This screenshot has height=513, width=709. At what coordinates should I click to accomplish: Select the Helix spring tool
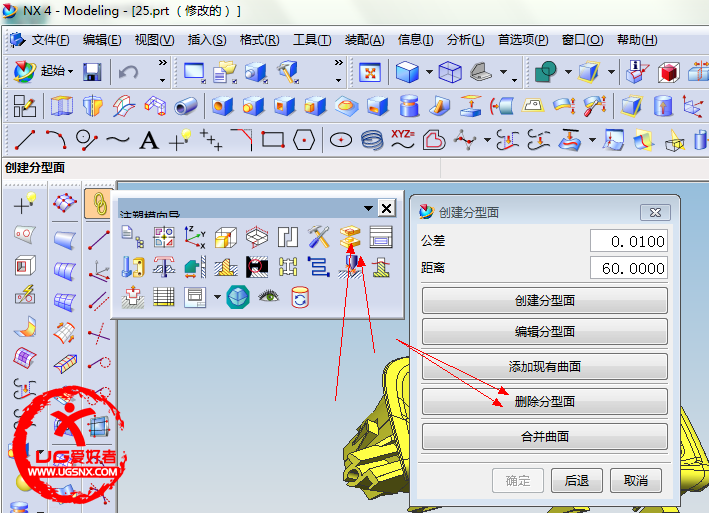tap(372, 140)
